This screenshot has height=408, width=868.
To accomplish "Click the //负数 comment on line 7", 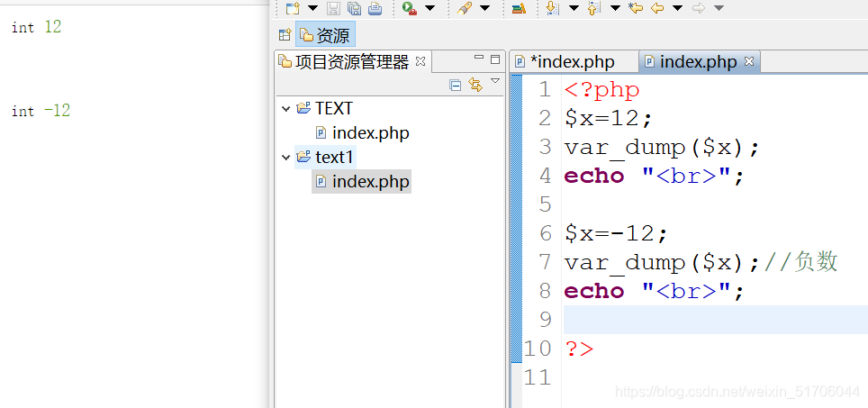I will (x=801, y=262).
